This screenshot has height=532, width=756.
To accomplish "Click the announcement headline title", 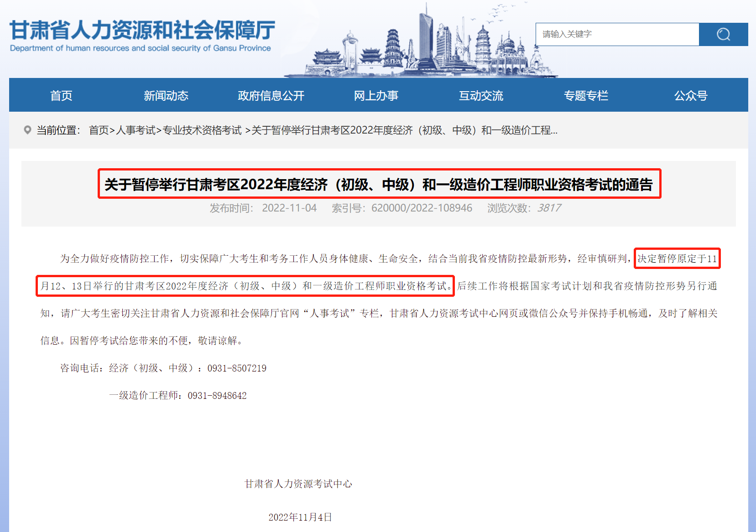I will (379, 184).
